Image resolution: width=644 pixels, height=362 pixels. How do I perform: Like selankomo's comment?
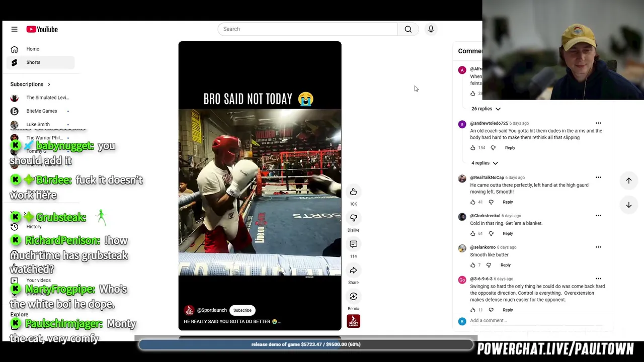click(x=473, y=265)
